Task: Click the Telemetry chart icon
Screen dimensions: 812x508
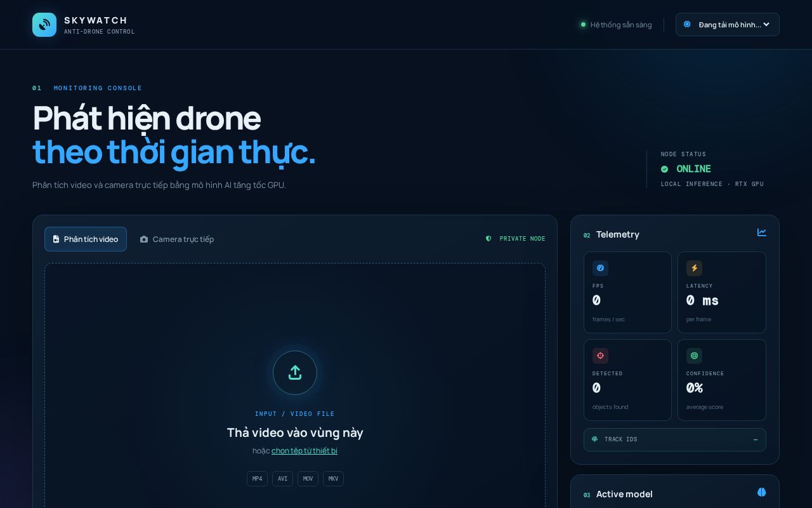Action: 762,232
